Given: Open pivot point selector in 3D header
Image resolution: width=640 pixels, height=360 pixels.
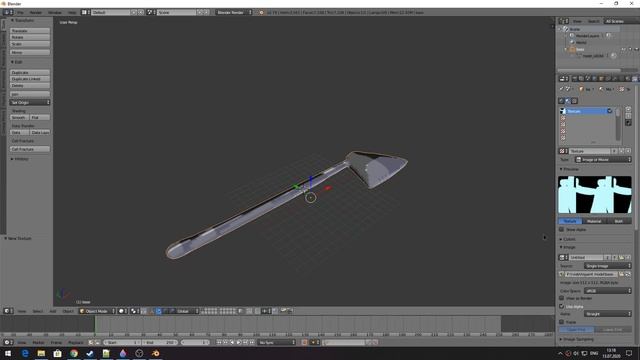Looking at the screenshot, I should pos(135,311).
